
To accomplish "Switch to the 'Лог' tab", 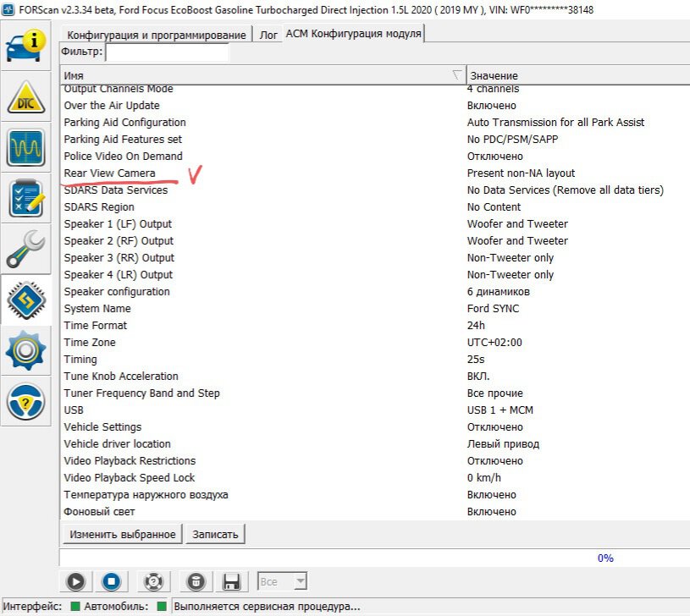I will (x=268, y=35).
